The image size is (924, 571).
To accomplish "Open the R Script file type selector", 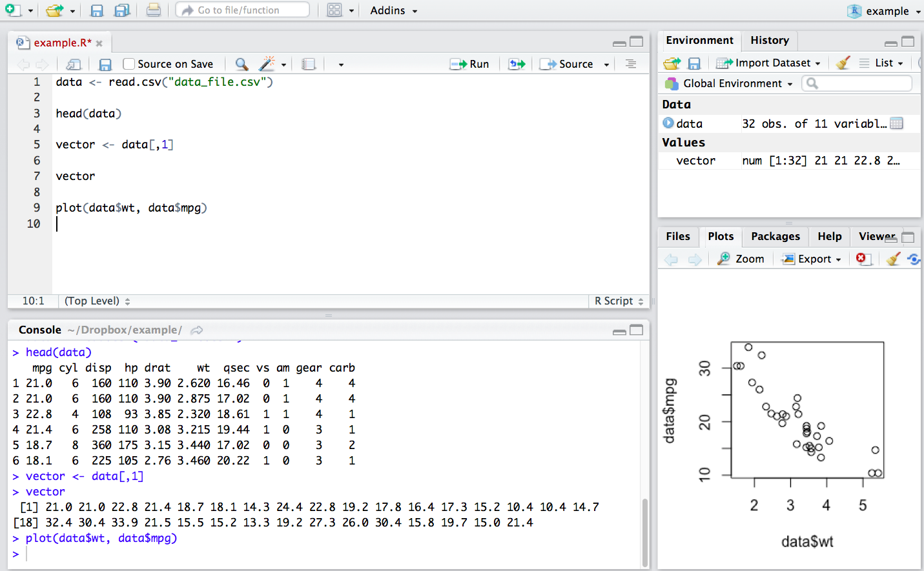I will click(619, 301).
